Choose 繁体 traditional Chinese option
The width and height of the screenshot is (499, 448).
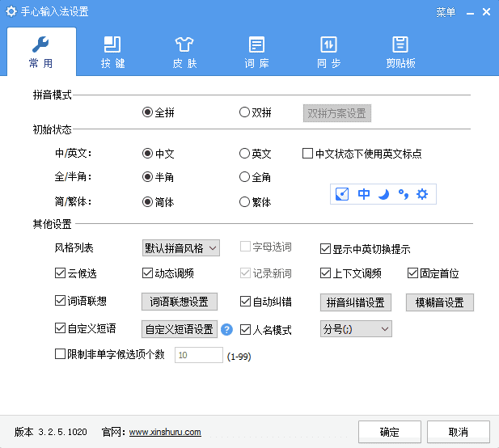245,202
